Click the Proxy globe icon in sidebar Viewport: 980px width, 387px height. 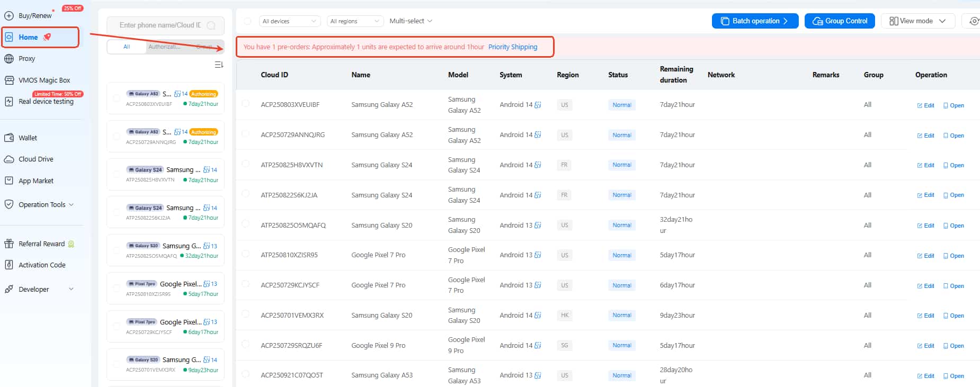[9, 59]
